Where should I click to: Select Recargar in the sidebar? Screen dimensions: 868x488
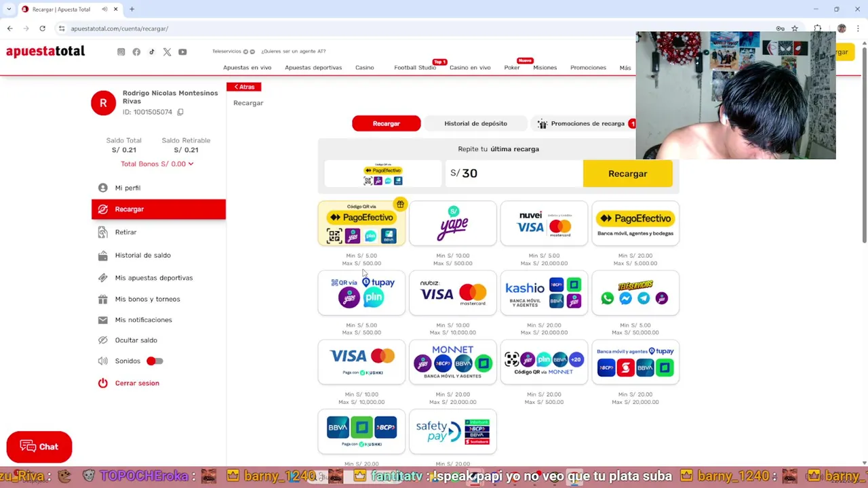(159, 209)
